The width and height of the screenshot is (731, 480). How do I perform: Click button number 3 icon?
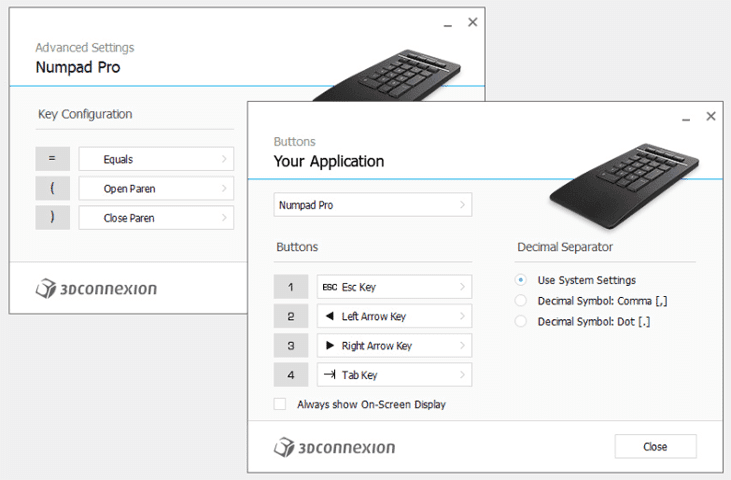click(x=291, y=346)
